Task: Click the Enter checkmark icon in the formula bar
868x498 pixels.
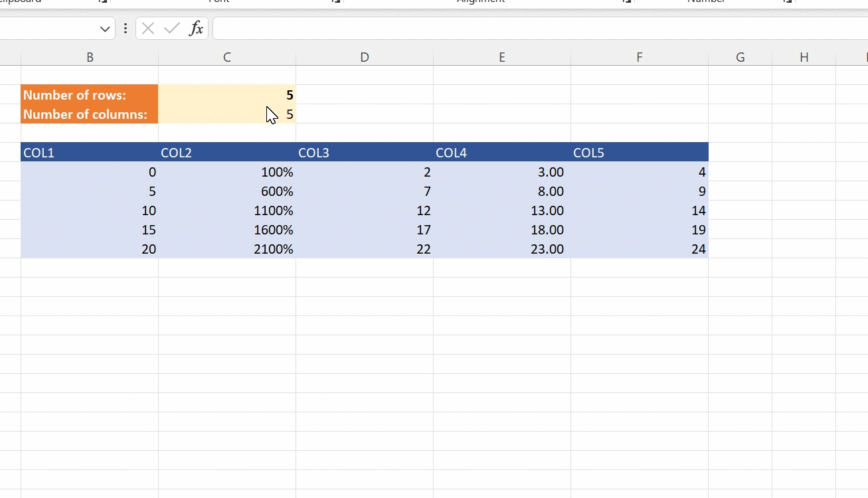Action: [171, 29]
